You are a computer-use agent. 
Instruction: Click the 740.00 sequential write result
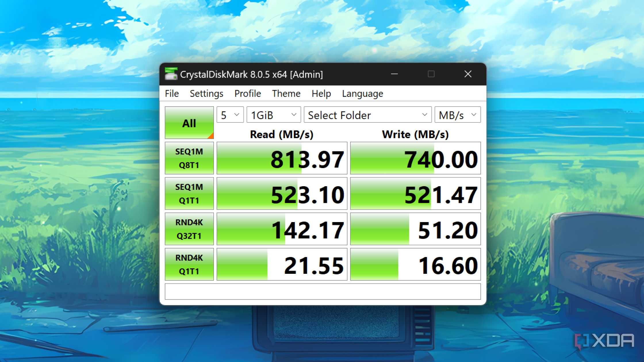point(415,158)
